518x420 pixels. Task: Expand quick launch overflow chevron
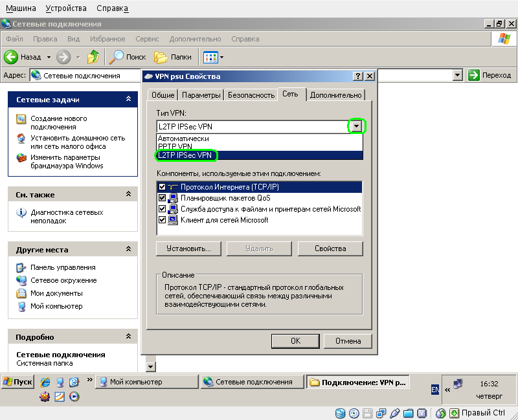[x=89, y=380]
